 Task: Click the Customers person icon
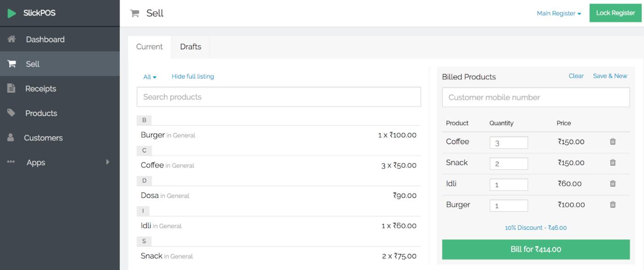click(x=11, y=138)
